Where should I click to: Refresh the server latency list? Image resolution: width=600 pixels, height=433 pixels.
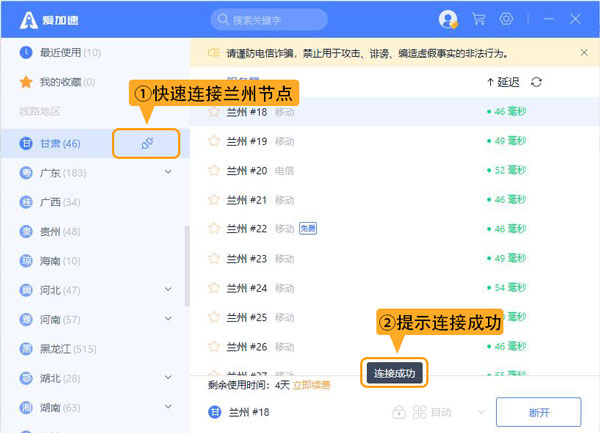point(536,82)
